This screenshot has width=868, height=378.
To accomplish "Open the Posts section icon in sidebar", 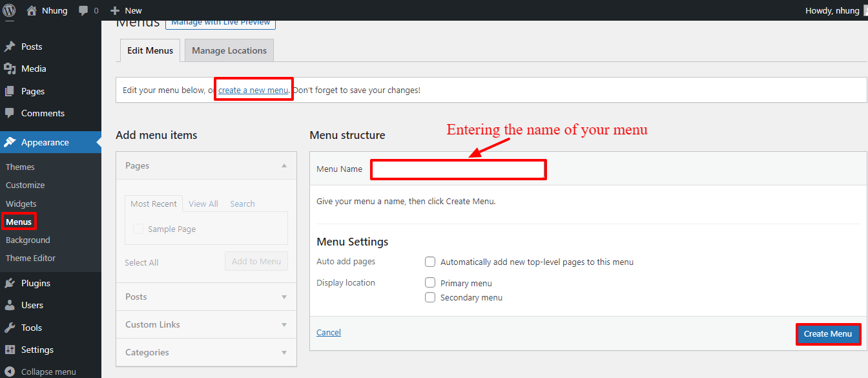I will click(10, 46).
